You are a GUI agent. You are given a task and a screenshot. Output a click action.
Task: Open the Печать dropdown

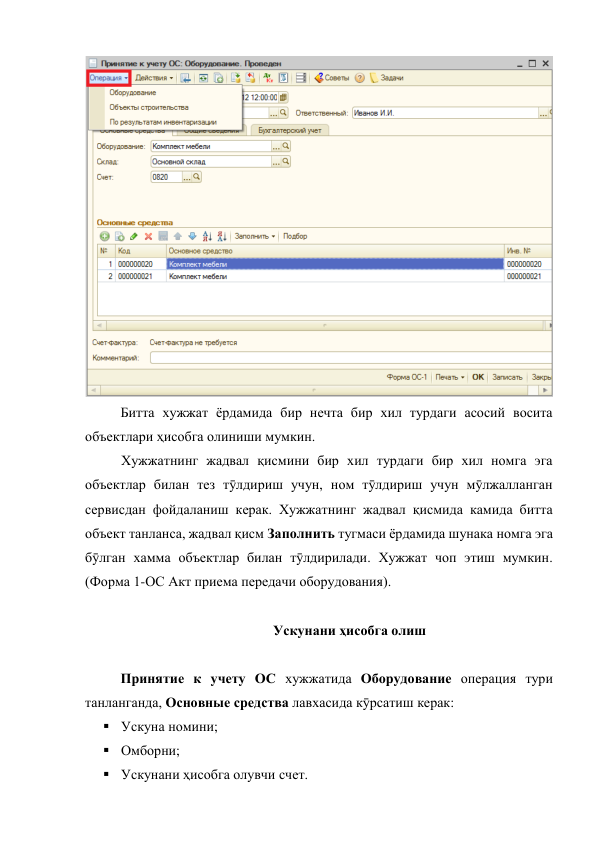tap(449, 378)
